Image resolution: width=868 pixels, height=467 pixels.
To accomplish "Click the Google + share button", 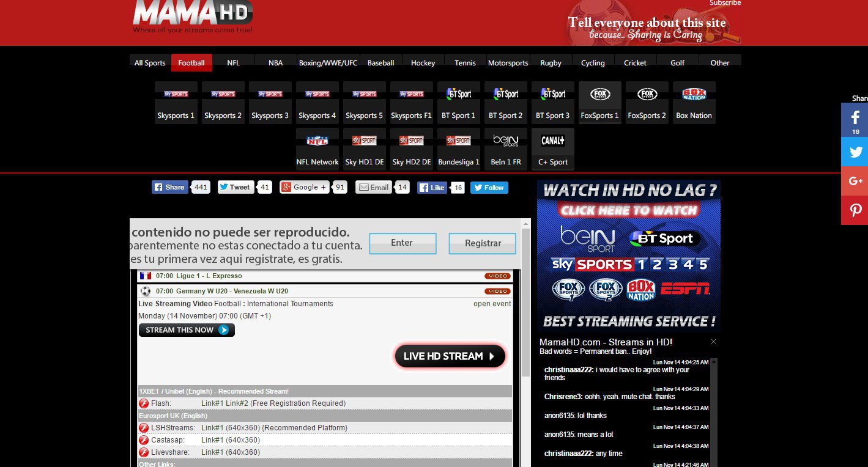I will point(303,188).
